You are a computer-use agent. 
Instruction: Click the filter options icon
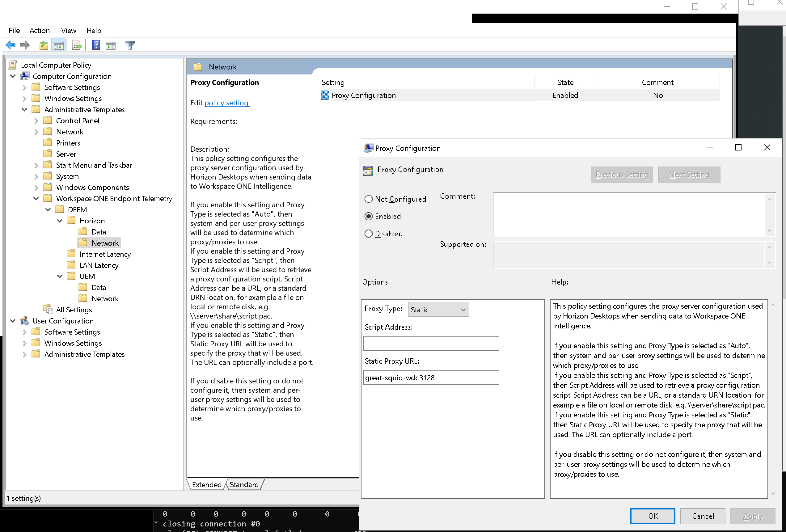(130, 45)
